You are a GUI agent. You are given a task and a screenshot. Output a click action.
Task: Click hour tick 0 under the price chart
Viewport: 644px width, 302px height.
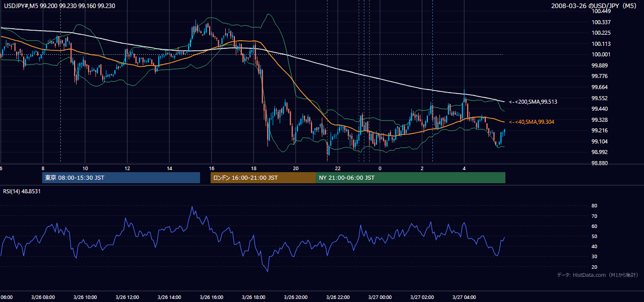pyautogui.click(x=380, y=168)
